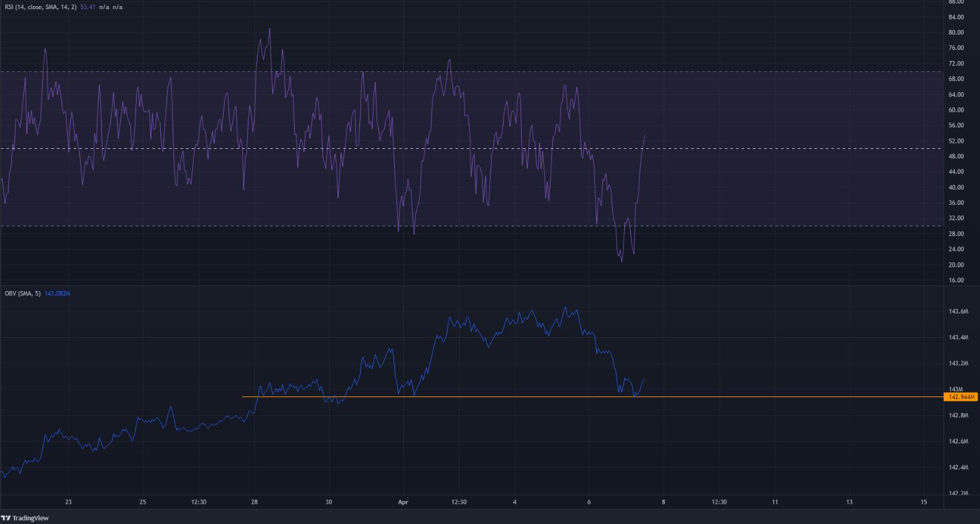980x524 pixels.
Task: Click the date label 4 on time axis
Action: pyautogui.click(x=514, y=502)
